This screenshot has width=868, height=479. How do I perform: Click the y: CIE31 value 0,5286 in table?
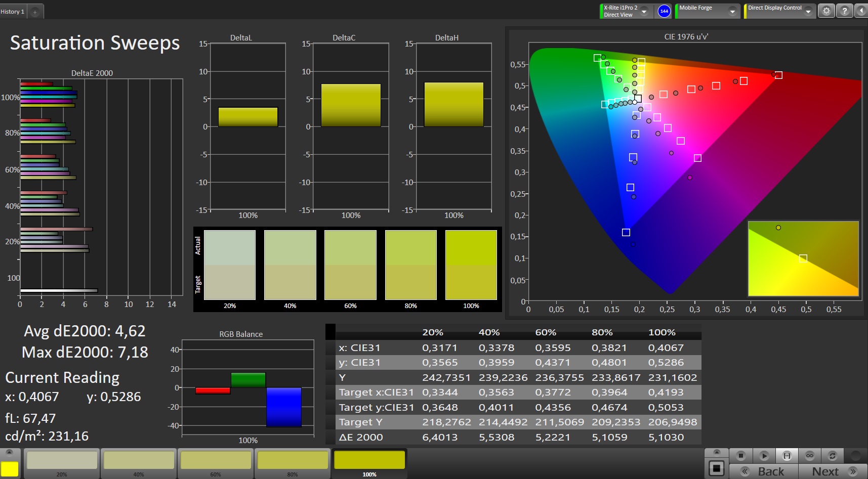[666, 362]
